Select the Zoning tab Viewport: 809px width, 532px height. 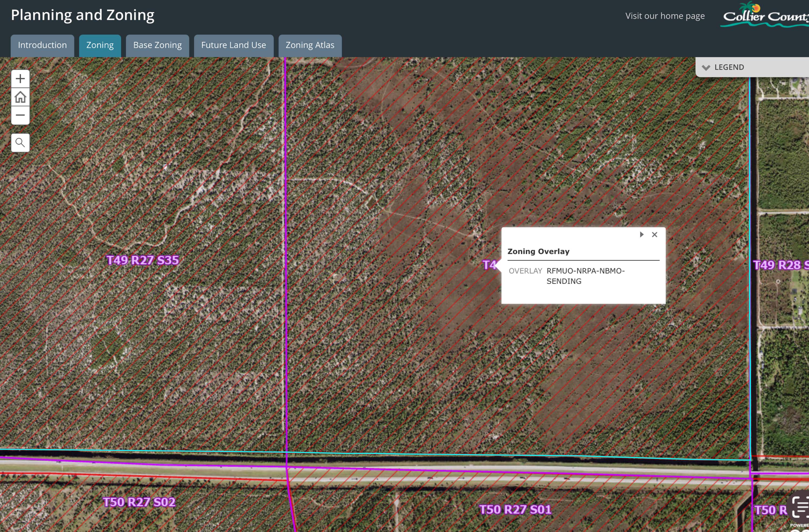(x=100, y=45)
